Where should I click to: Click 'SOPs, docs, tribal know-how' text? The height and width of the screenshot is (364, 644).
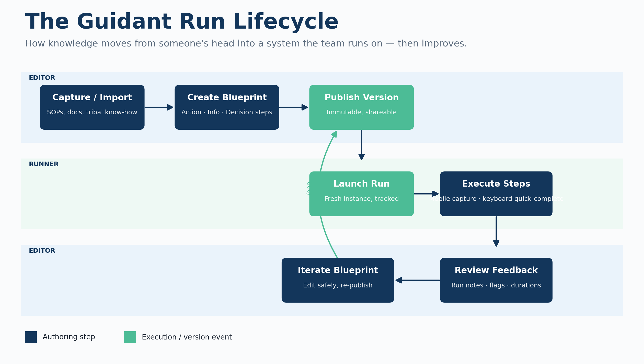92,112
